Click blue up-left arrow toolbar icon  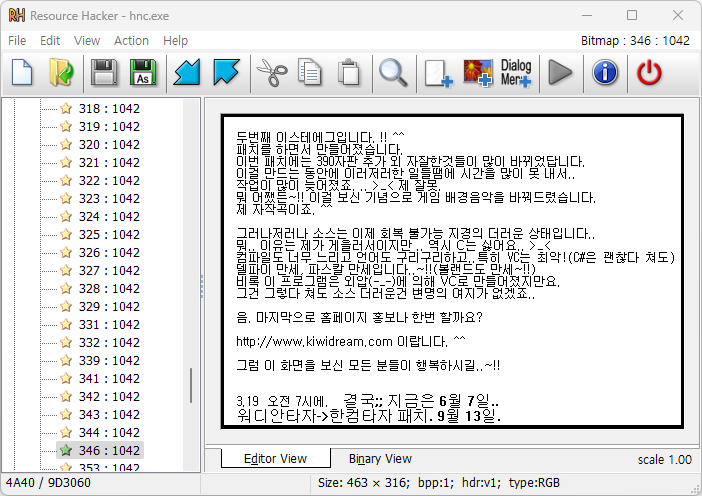click(227, 73)
